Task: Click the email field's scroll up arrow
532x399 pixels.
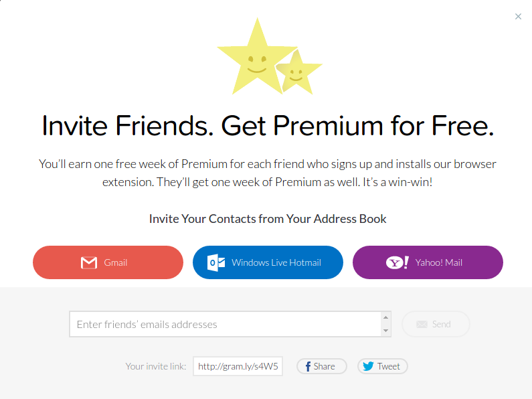Action: [x=385, y=317]
